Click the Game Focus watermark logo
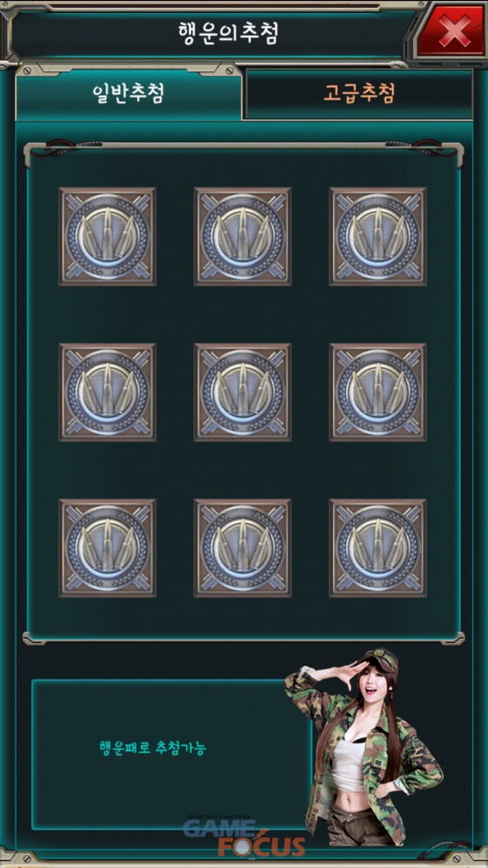488x868 pixels. [x=245, y=837]
